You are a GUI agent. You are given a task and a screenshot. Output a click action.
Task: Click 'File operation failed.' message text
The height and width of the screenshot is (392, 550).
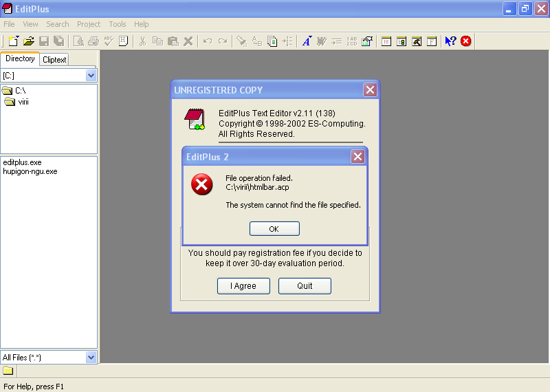[259, 178]
